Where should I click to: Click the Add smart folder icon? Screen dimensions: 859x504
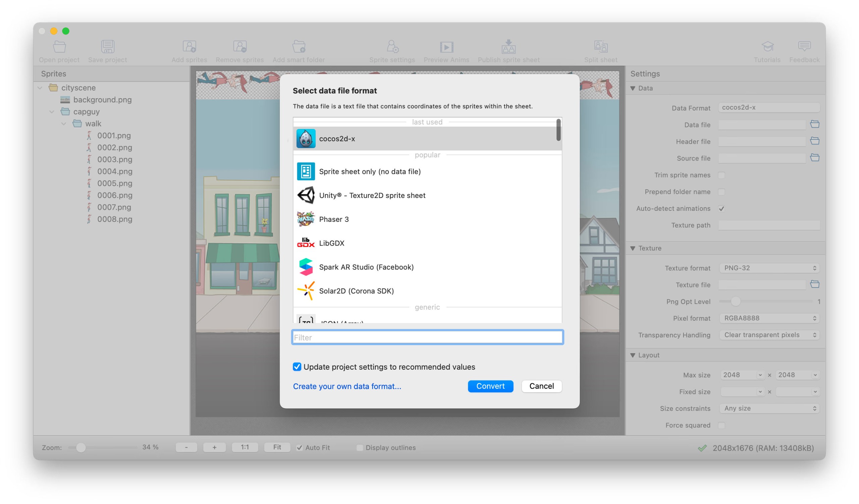point(299,47)
